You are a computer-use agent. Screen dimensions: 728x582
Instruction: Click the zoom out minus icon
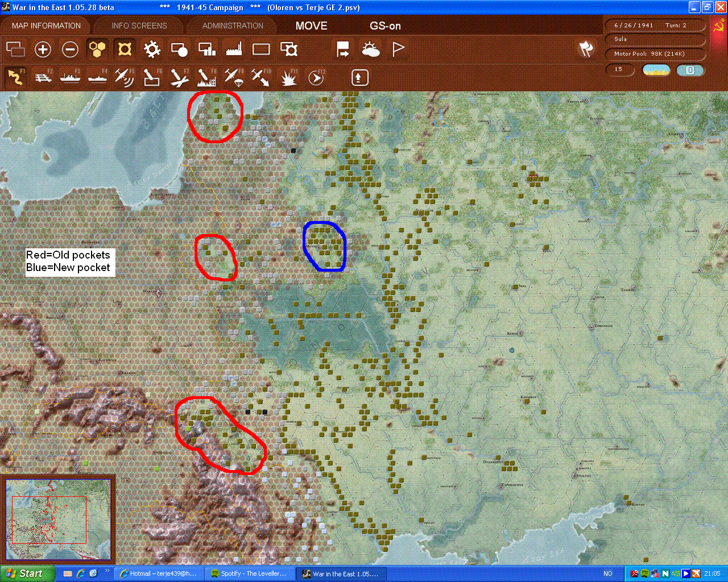pos(70,49)
